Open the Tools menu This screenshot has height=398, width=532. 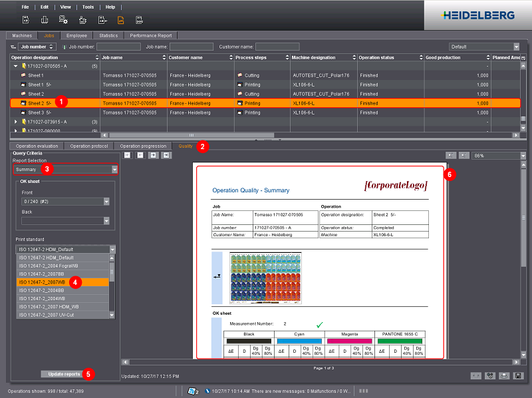(88, 7)
